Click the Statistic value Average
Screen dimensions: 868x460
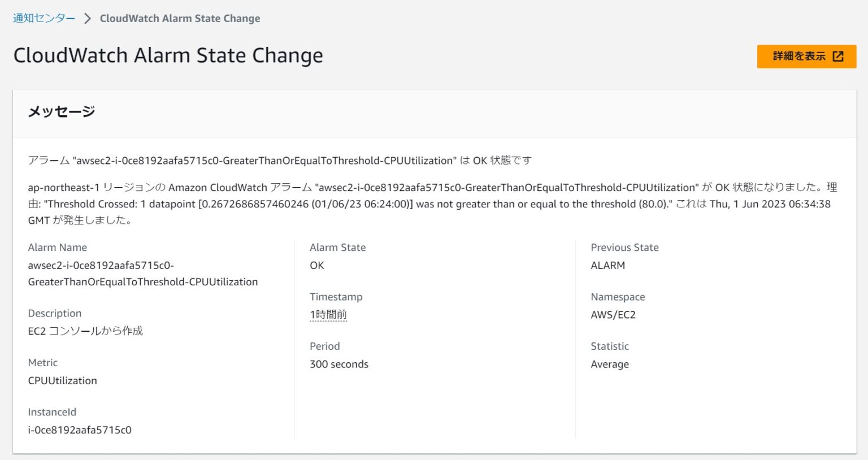[610, 364]
